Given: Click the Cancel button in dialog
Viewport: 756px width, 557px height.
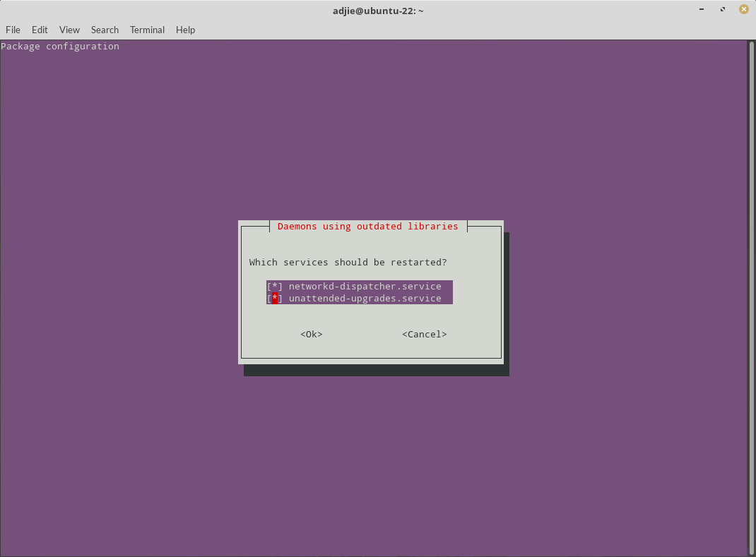Looking at the screenshot, I should [425, 335].
